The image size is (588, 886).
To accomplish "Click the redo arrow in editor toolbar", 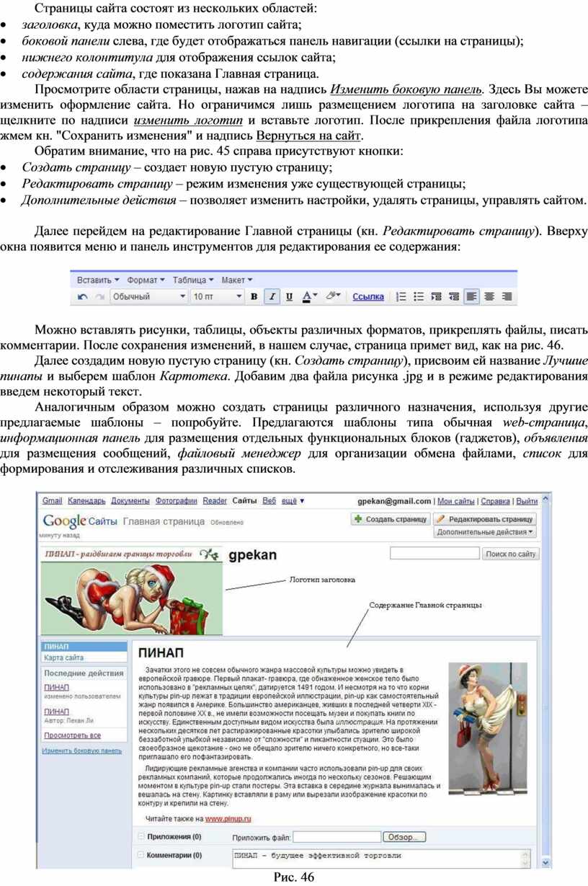I will tap(99, 296).
